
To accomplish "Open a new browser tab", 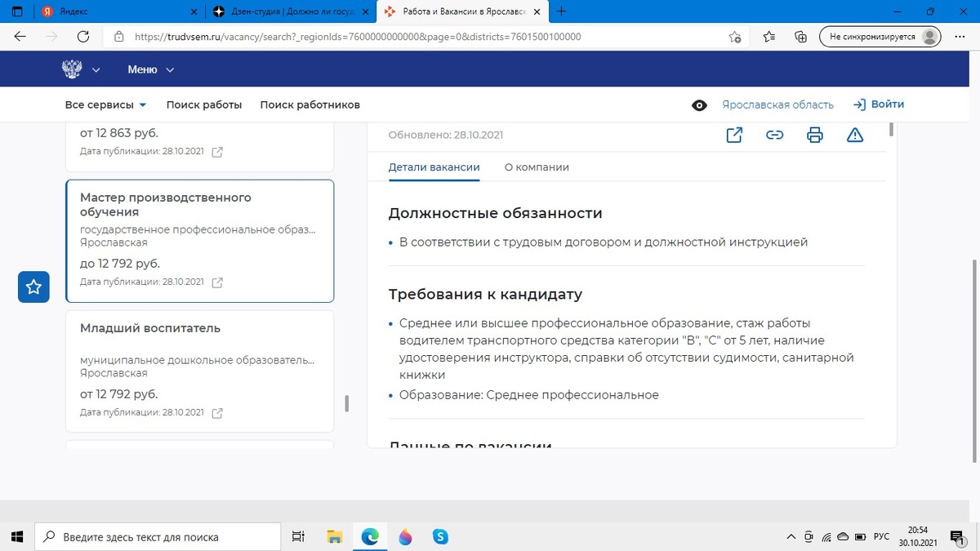I will pos(561,12).
